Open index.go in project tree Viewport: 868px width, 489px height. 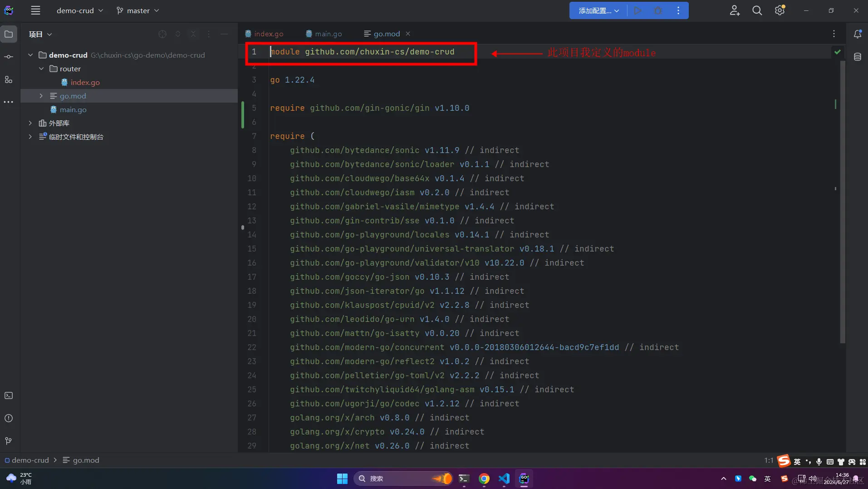pyautogui.click(x=85, y=82)
